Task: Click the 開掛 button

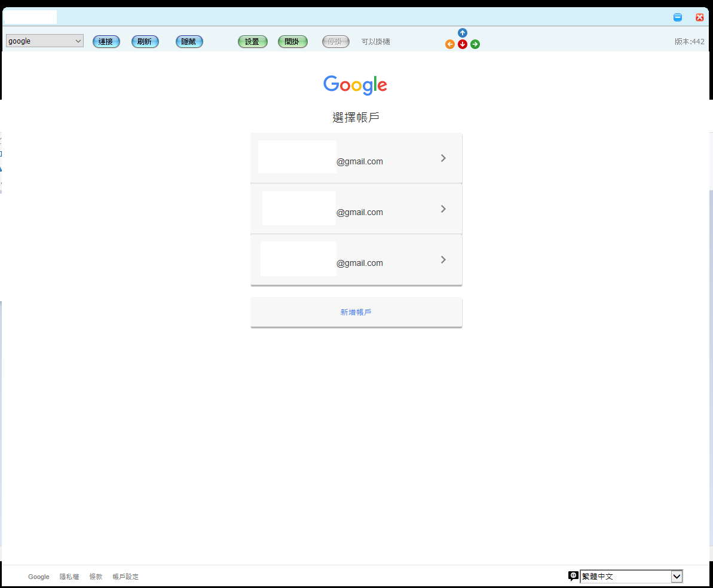Action: (x=292, y=41)
